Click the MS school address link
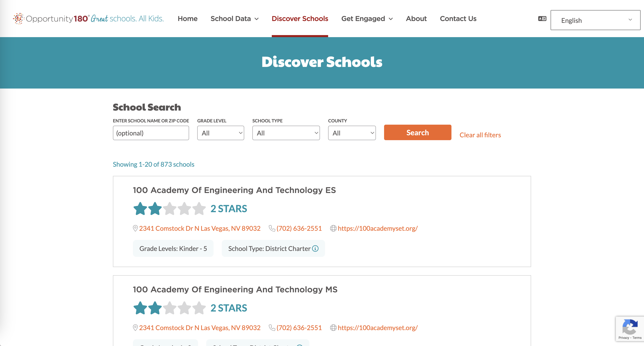Image resolution: width=644 pixels, height=346 pixels. point(200,327)
